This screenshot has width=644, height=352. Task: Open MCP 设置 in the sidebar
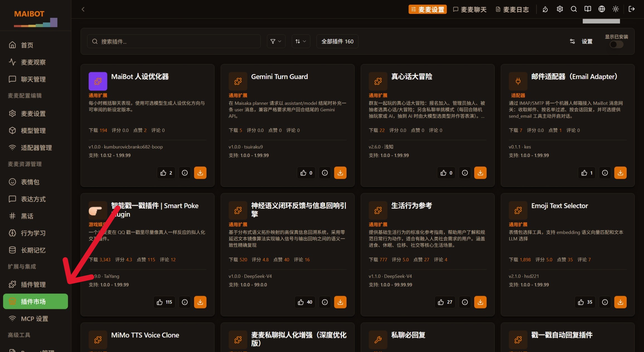point(35,319)
